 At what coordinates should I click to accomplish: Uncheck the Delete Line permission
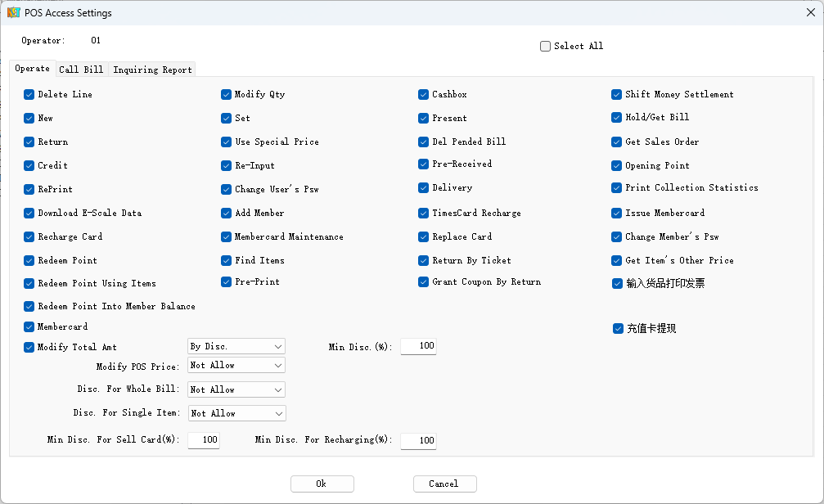click(29, 95)
